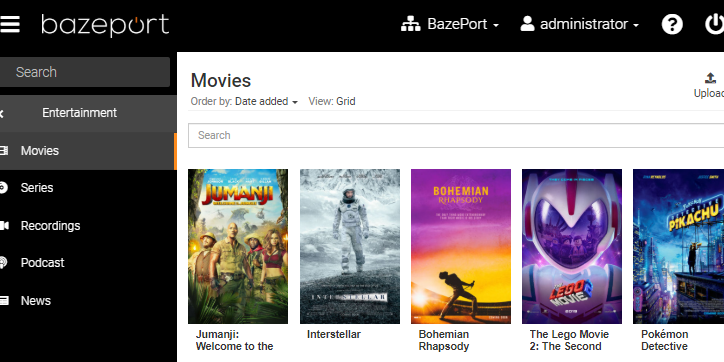Focus the Movies search field
The height and width of the screenshot is (362, 724).
coord(456,135)
